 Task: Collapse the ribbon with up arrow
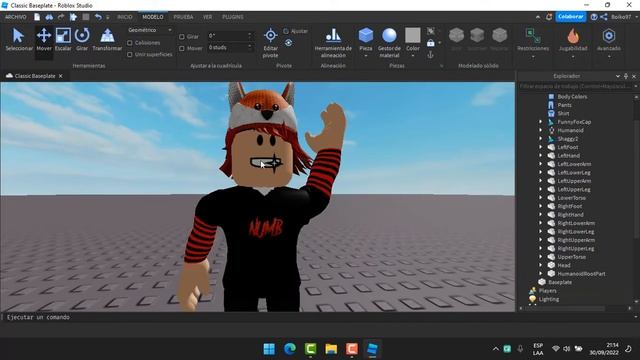[x=538, y=17]
